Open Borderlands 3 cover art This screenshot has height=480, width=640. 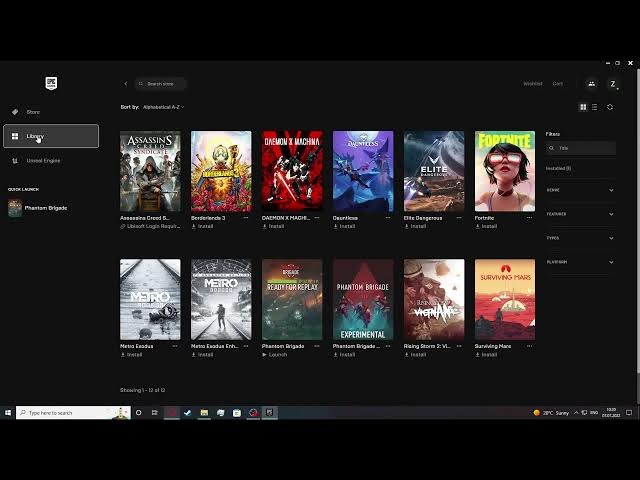tap(221, 171)
